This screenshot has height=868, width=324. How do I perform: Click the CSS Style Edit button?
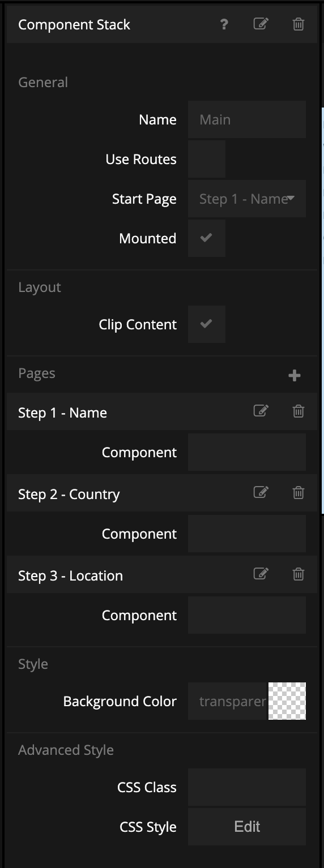[247, 827]
